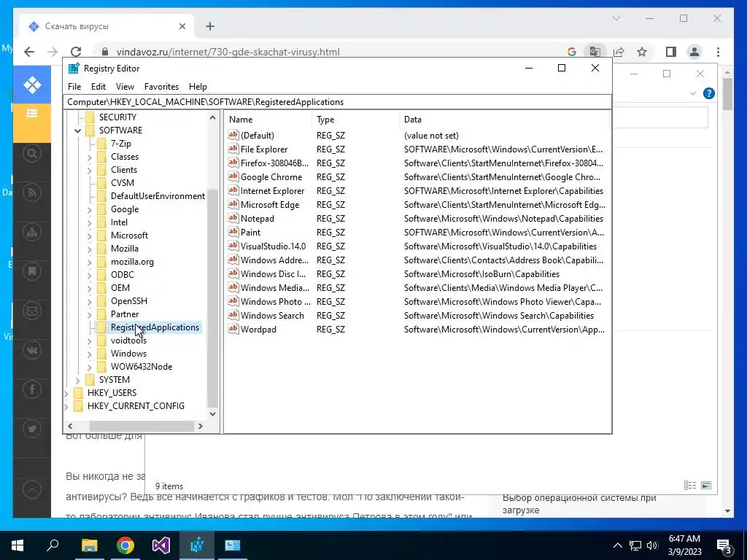The width and height of the screenshot is (747, 560).
Task: Open the Help menu in Registry Editor
Action: pyautogui.click(x=198, y=87)
